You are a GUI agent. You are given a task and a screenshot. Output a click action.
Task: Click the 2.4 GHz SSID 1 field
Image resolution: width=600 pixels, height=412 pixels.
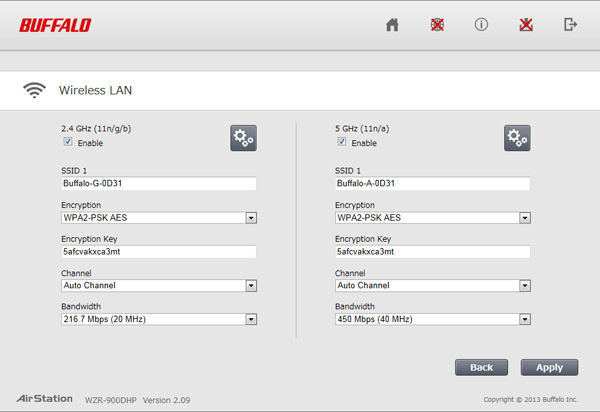159,184
